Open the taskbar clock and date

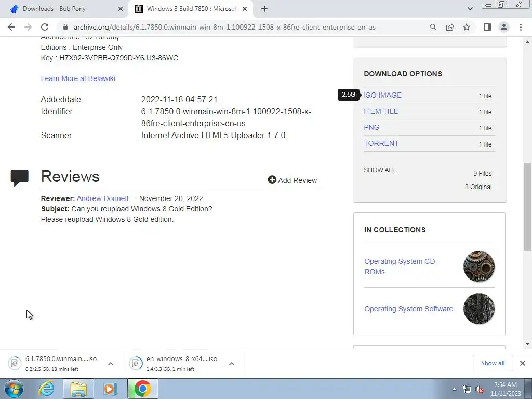[x=506, y=389]
